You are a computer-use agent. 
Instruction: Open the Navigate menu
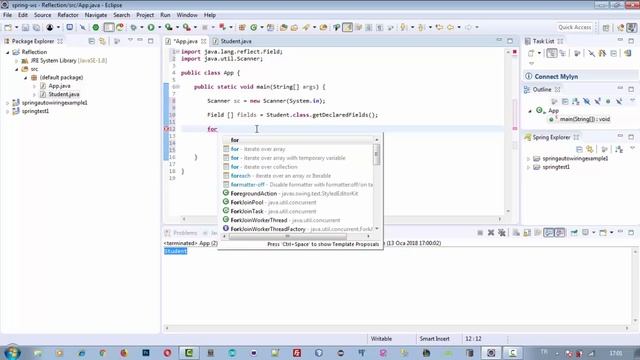point(96,15)
